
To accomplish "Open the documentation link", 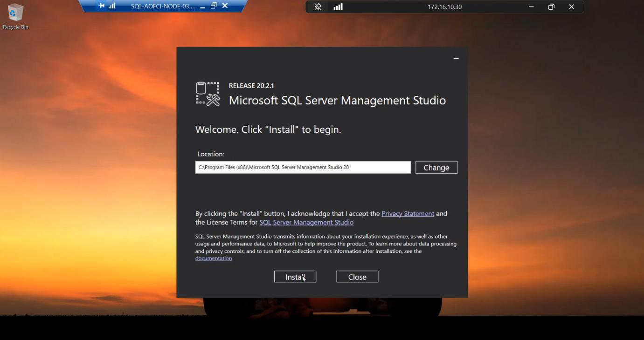I will click(214, 258).
